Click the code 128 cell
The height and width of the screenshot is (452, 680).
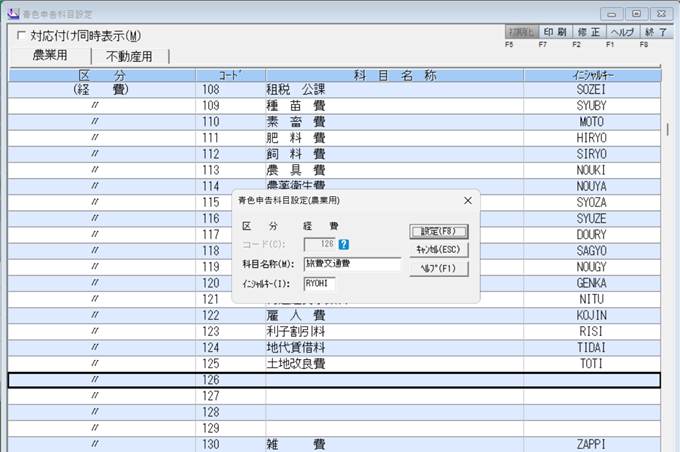pyautogui.click(x=230, y=412)
